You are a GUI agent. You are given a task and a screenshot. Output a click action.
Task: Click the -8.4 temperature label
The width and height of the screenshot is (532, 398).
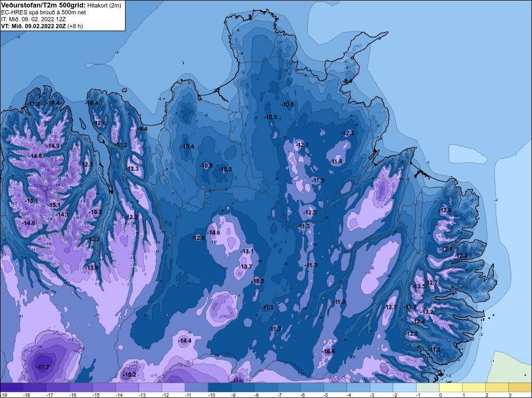pyautogui.click(x=347, y=81)
